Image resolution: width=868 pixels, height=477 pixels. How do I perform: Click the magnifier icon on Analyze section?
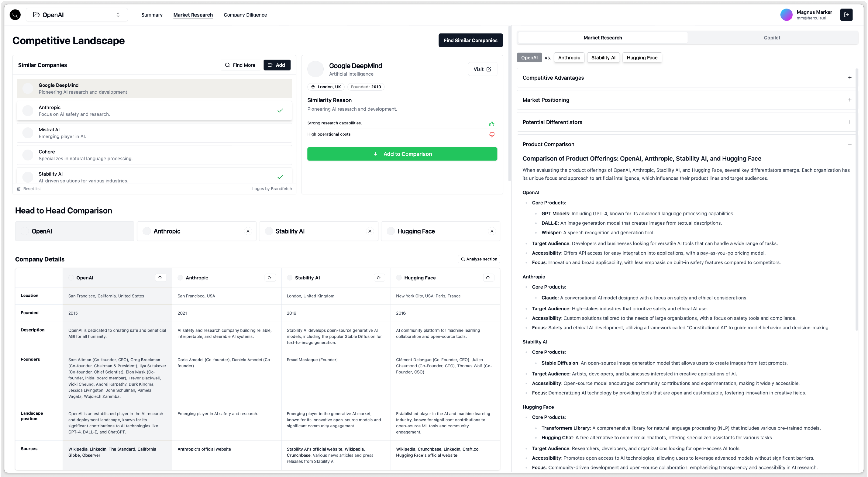click(x=463, y=259)
